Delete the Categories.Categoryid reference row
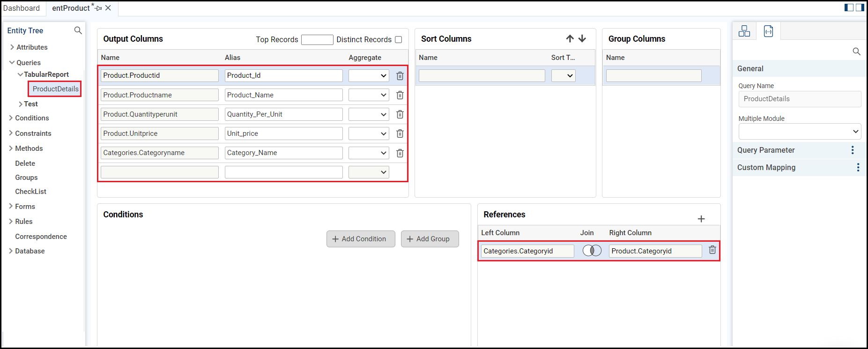The height and width of the screenshot is (349, 868). (x=712, y=250)
